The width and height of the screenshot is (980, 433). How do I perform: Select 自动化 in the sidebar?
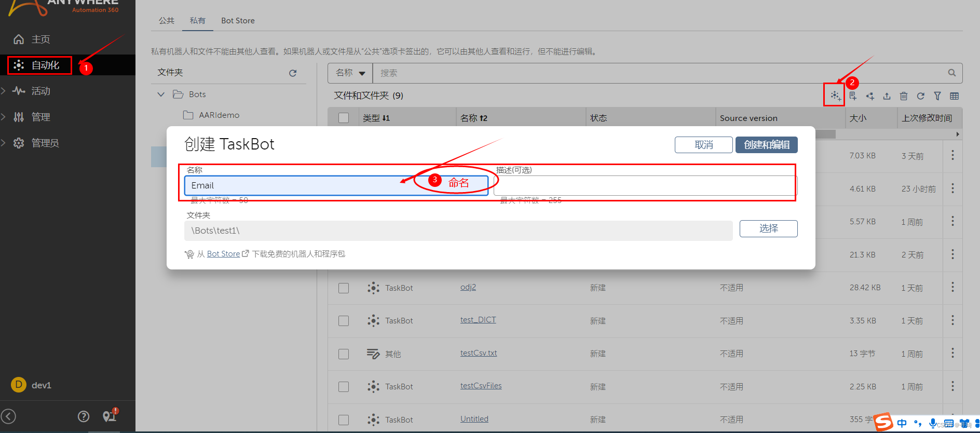coord(45,65)
